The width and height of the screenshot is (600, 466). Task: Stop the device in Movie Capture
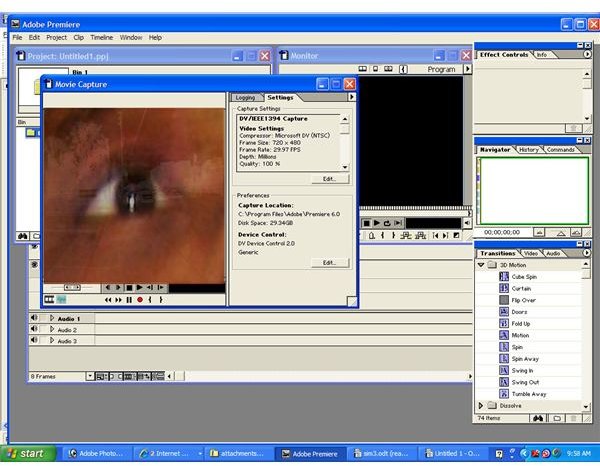(129, 287)
